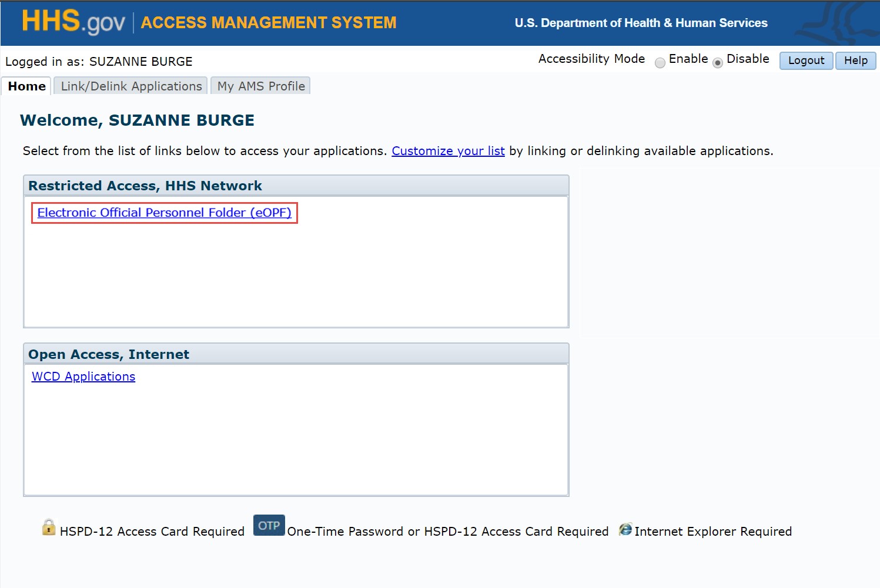Screen dimensions: 880x588
Task: Click the HSPD-12 padlock icon
Action: [48, 526]
